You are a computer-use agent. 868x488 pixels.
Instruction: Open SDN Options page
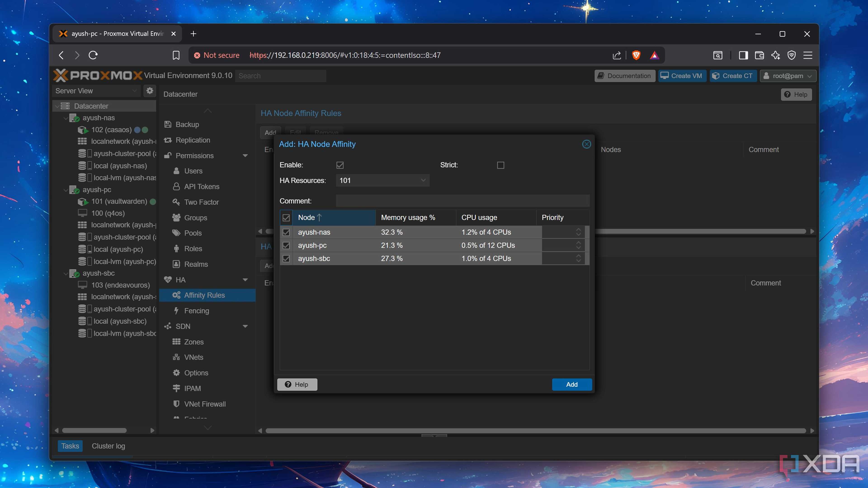pyautogui.click(x=196, y=373)
